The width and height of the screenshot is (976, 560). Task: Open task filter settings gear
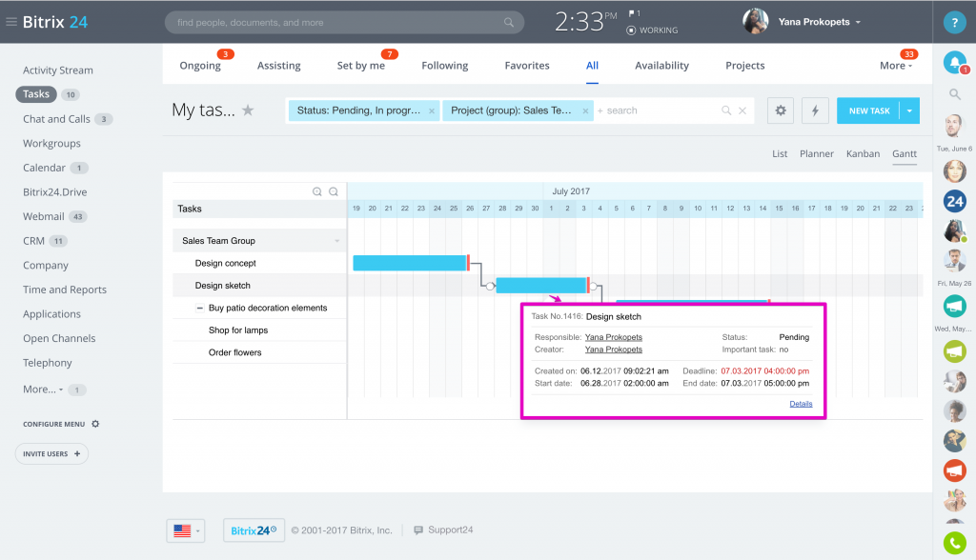pyautogui.click(x=780, y=110)
